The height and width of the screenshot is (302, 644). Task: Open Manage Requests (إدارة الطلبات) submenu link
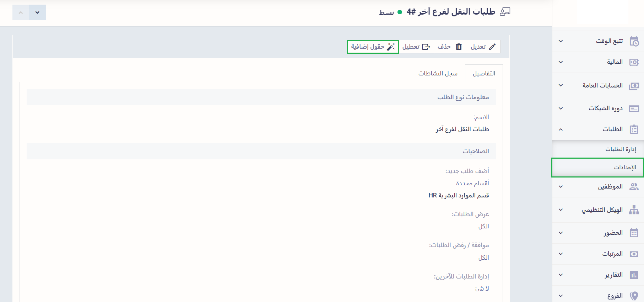pyautogui.click(x=621, y=149)
